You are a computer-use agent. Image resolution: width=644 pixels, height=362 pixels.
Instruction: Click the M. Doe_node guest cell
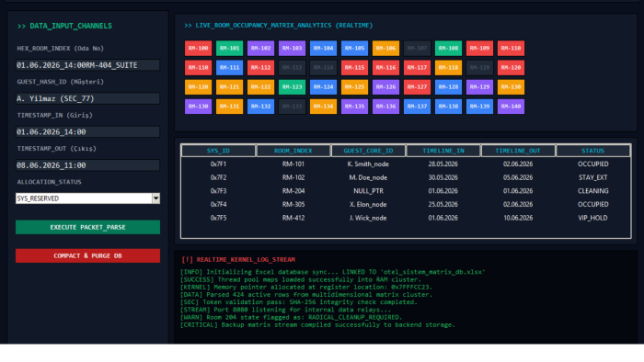368,177
